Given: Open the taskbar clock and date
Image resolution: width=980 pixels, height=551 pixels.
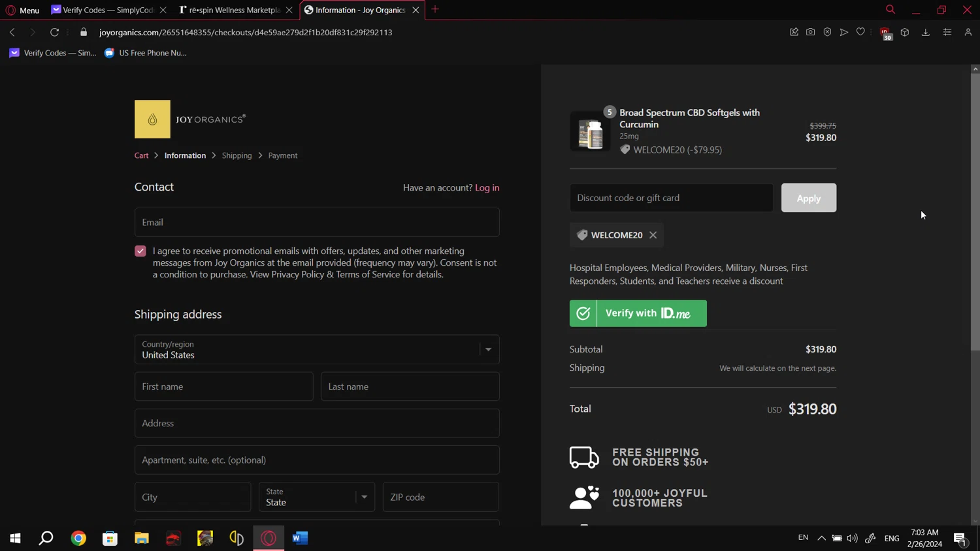Looking at the screenshot, I should pyautogui.click(x=924, y=538).
